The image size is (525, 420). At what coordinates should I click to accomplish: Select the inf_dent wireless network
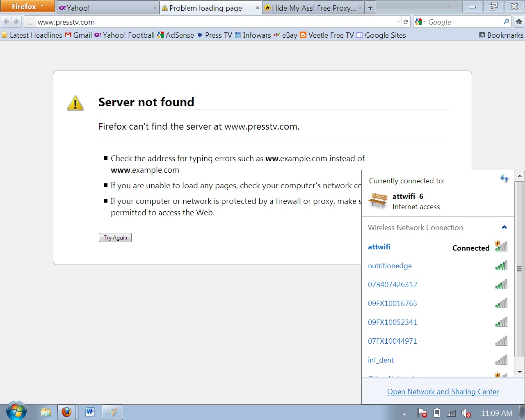point(438,360)
